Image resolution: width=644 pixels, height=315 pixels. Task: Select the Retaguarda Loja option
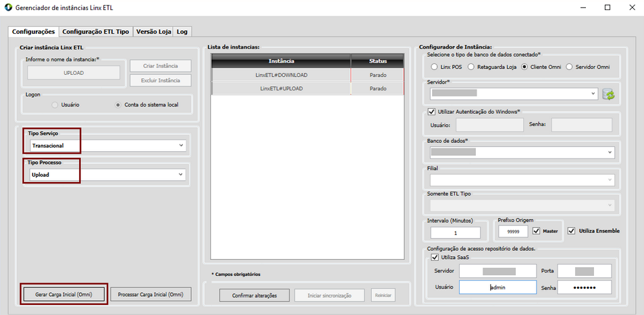coord(471,67)
